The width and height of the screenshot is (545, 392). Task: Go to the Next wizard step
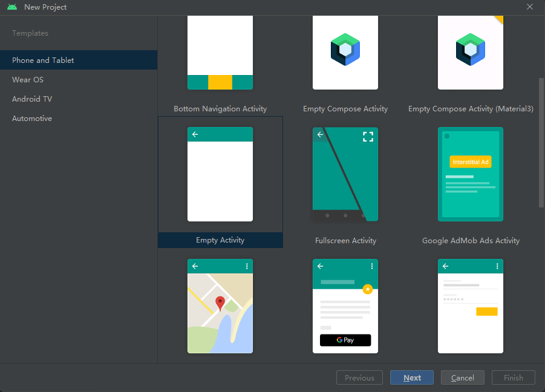pyautogui.click(x=412, y=377)
